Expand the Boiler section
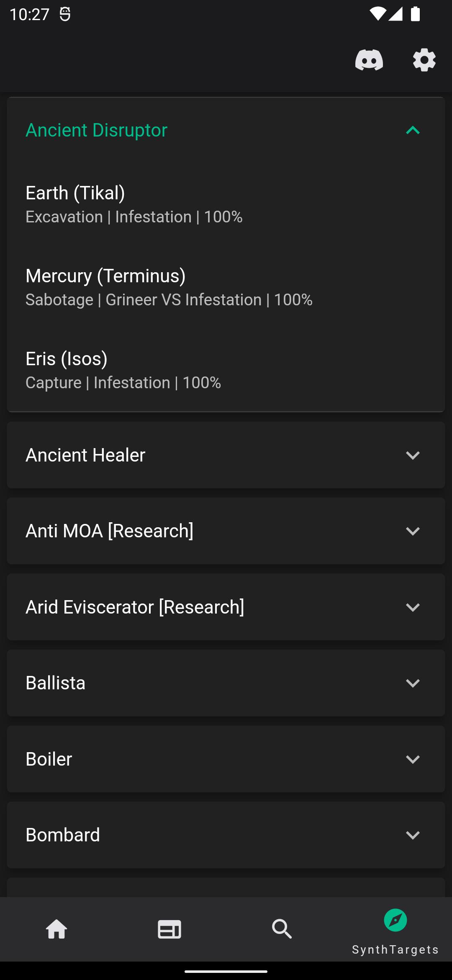The image size is (452, 980). [x=413, y=759]
